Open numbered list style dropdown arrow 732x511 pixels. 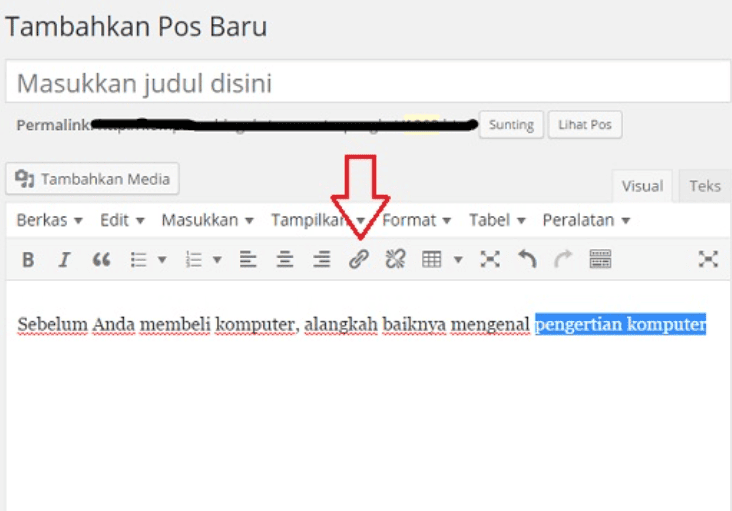(217, 259)
